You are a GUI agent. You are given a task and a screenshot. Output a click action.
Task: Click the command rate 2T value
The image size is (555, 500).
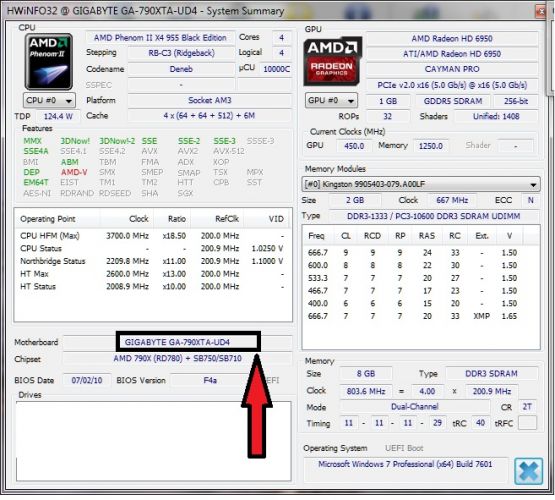(x=527, y=407)
